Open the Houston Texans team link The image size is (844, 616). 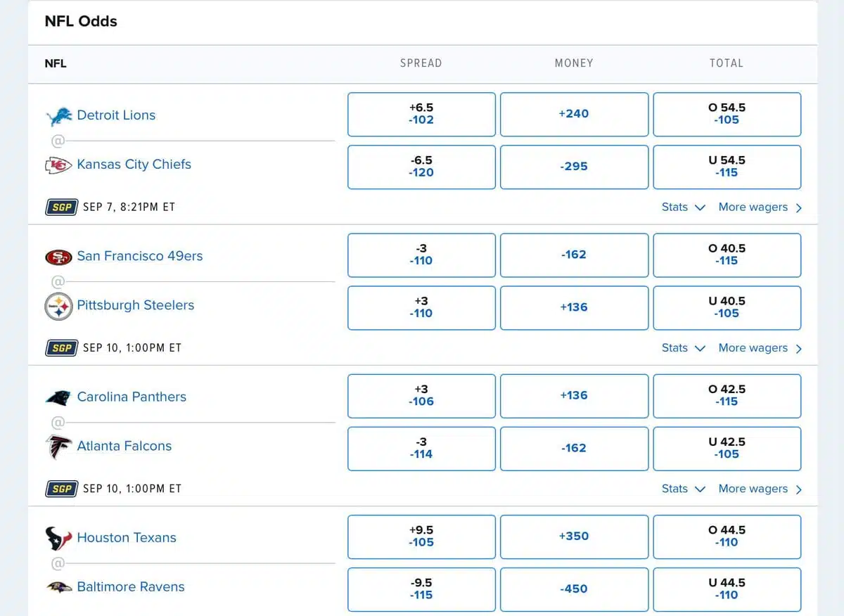tap(127, 537)
